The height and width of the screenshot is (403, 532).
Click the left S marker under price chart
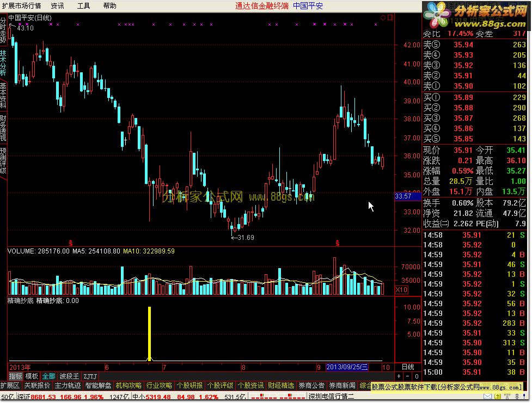tap(71, 243)
